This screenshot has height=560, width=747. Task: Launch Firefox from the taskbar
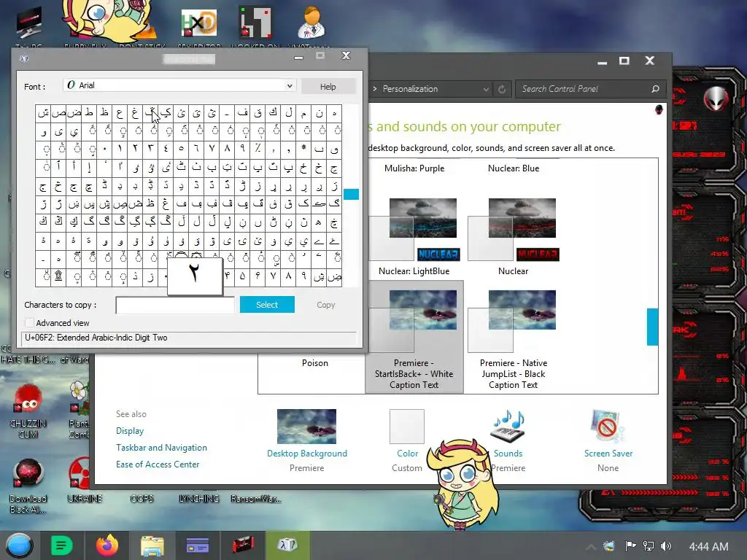107,545
